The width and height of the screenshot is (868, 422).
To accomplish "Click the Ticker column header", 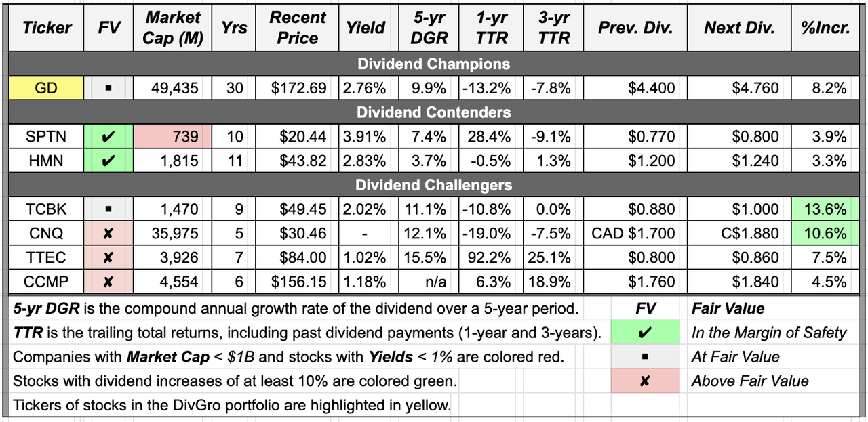I will click(46, 28).
